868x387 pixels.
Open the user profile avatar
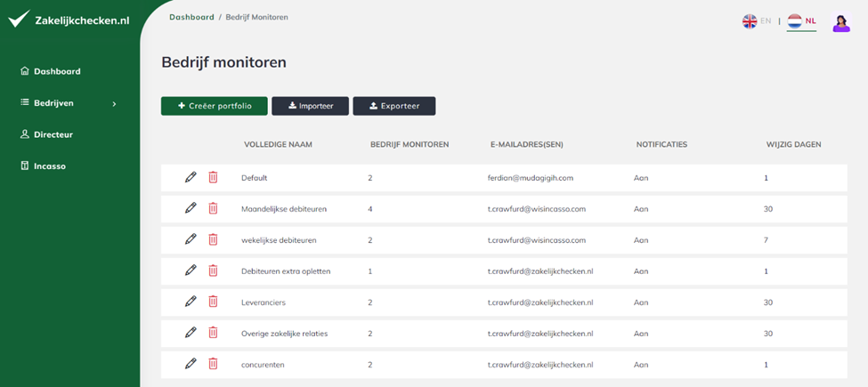(x=841, y=22)
